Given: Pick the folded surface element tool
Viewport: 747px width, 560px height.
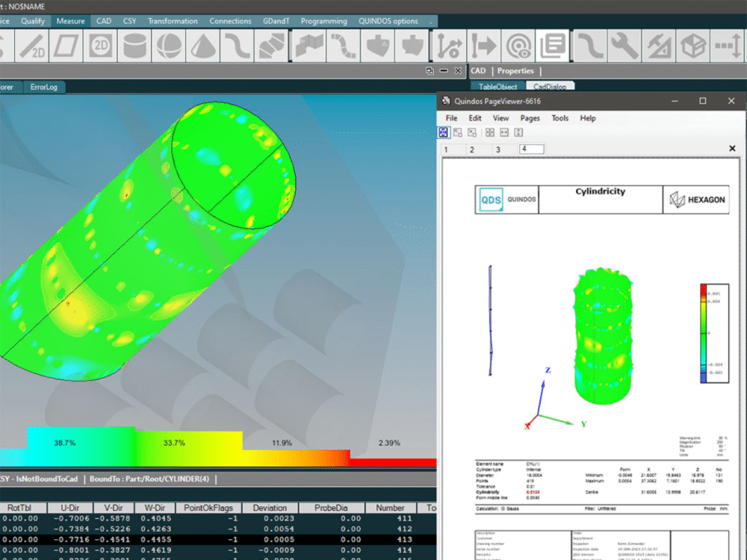Looking at the screenshot, I should click(309, 46).
